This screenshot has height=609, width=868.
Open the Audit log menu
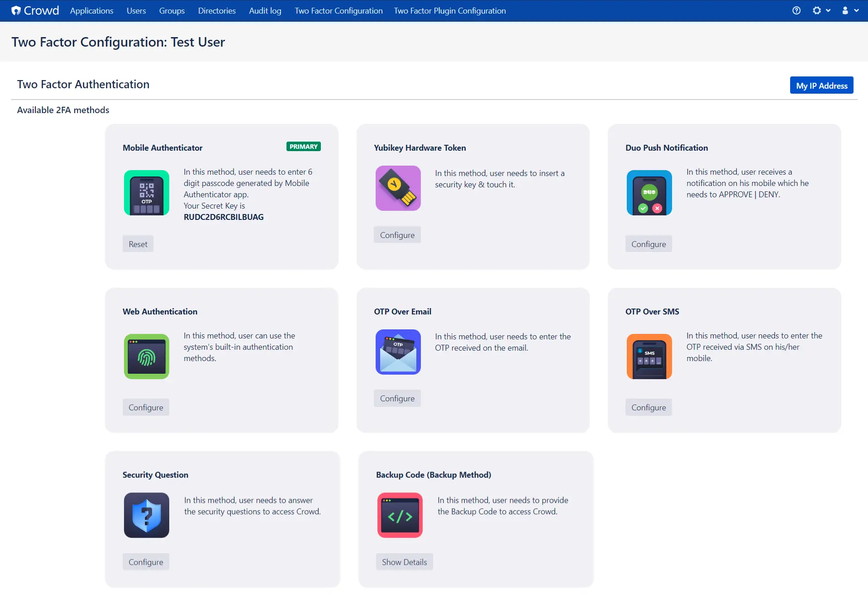coord(265,10)
